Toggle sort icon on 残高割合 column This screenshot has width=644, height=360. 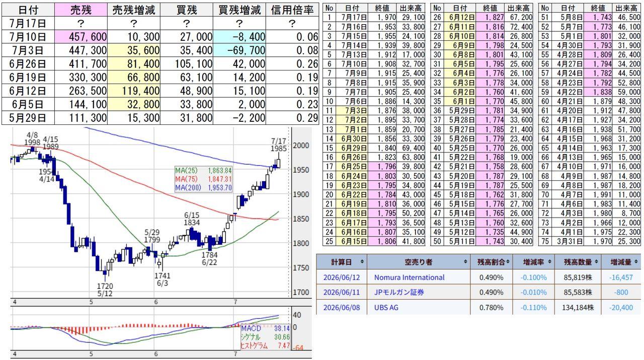click(508, 262)
